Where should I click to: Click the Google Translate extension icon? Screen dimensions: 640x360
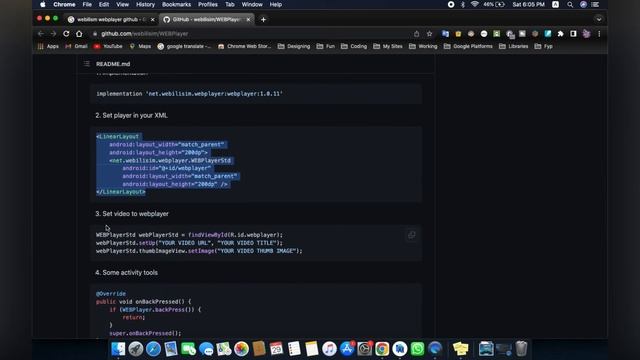pyautogui.click(x=445, y=34)
